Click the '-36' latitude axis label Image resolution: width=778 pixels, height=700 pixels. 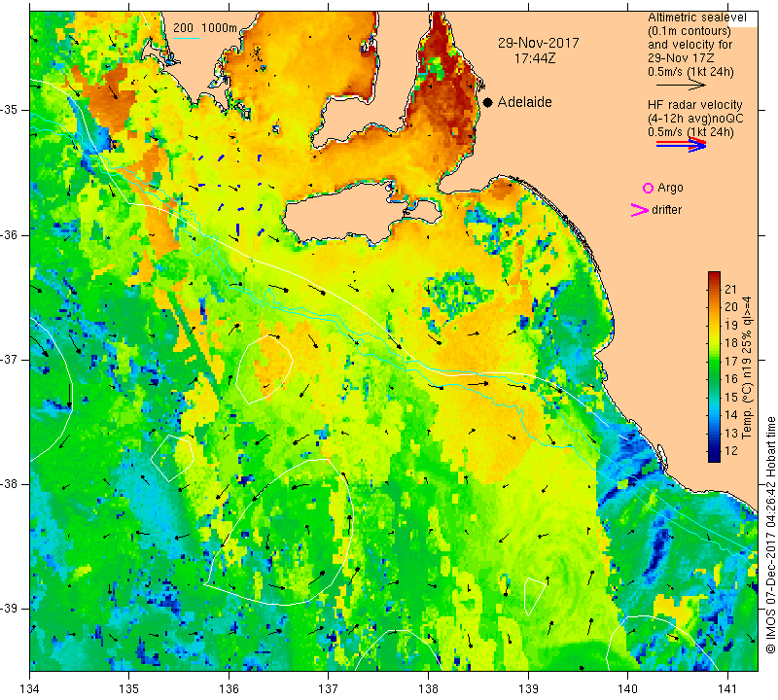tap(10, 234)
